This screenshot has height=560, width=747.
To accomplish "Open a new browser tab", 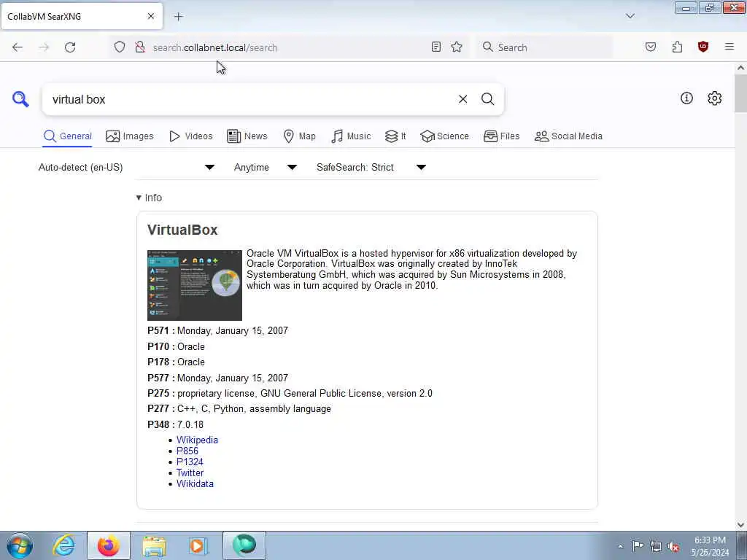I will pos(178,17).
